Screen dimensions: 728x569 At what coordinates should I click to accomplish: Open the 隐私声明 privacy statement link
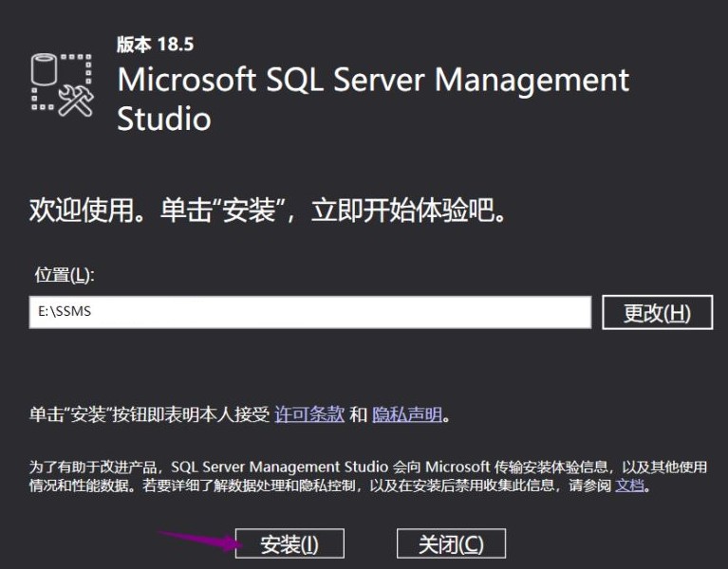[x=407, y=414]
